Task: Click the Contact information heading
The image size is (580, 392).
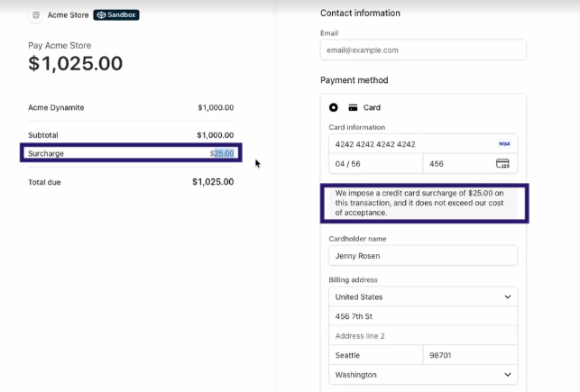Action: (x=360, y=14)
